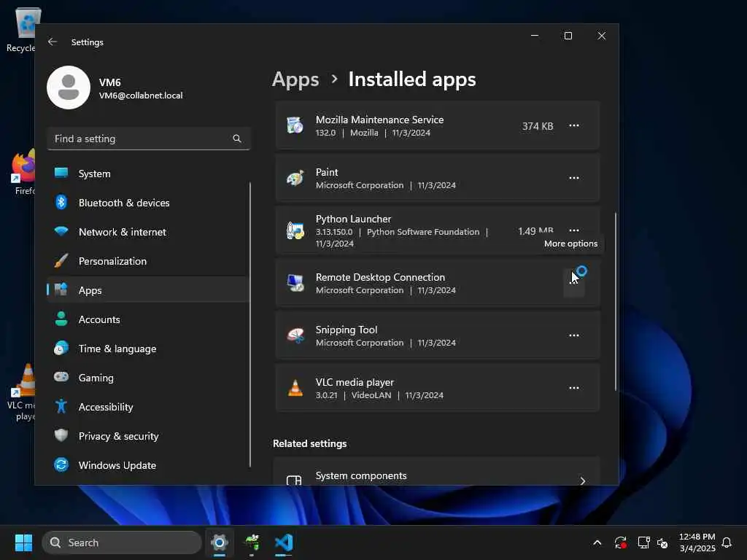Click the VLC cone icon in apps list
Viewport: 747px width, 560px height.
[295, 388]
